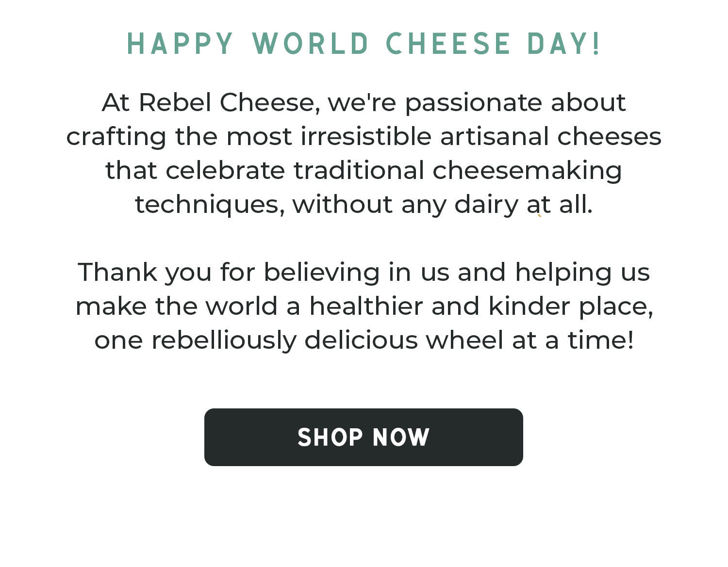This screenshot has height=567, width=728.
Task: Click the word cheesemaking in the paragraph
Action: click(527, 171)
